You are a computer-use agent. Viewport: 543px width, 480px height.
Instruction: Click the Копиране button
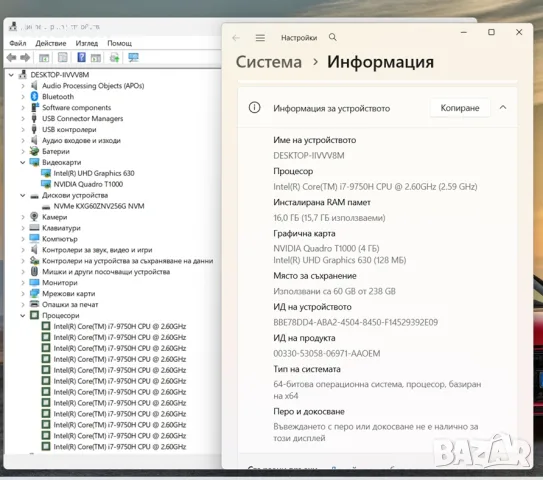pyautogui.click(x=460, y=108)
